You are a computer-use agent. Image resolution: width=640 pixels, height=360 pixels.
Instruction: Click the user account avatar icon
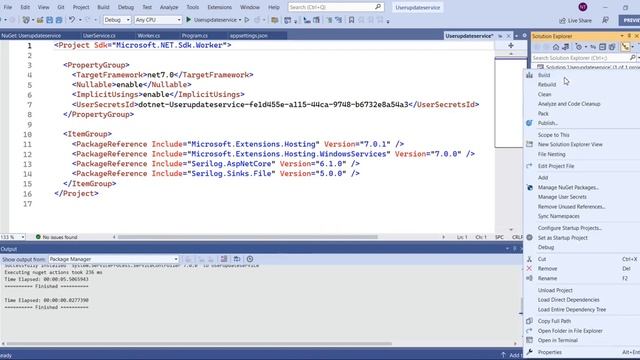[x=583, y=7]
